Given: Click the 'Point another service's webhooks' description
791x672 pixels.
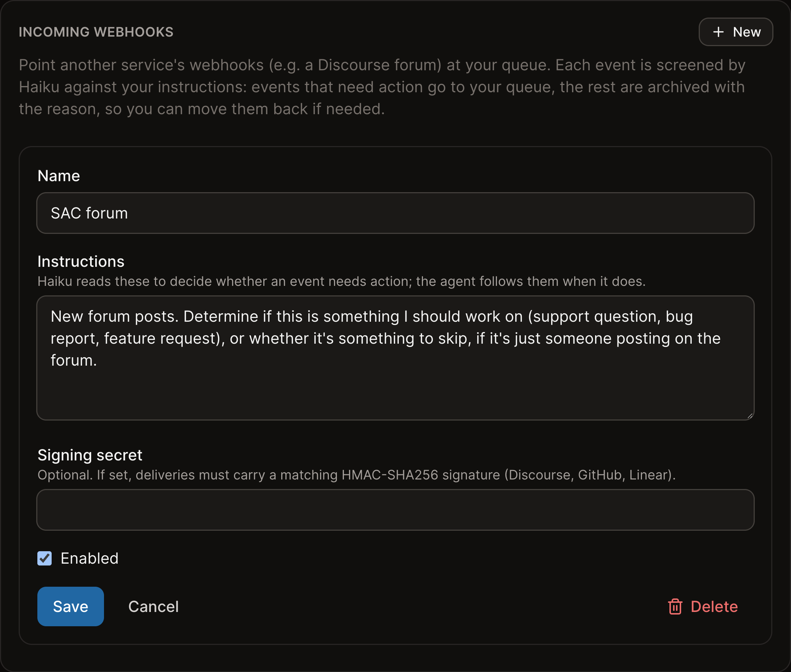Looking at the screenshot, I should click(x=382, y=87).
